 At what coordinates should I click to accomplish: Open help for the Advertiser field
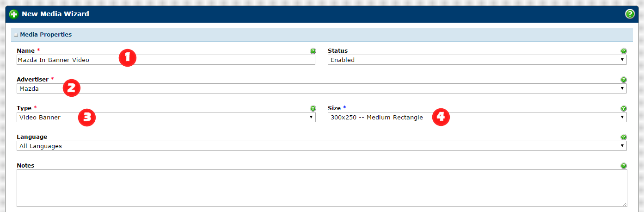624,80
